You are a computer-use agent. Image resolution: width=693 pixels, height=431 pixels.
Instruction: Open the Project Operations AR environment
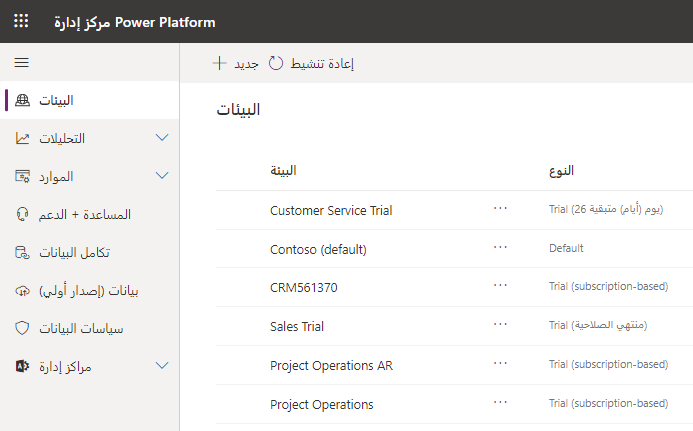click(x=331, y=366)
